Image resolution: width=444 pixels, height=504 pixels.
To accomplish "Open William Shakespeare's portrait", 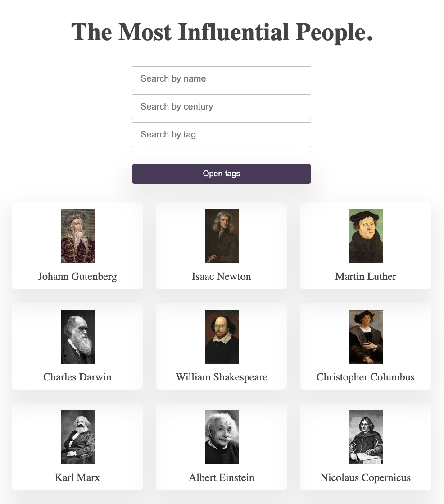I will [222, 336].
